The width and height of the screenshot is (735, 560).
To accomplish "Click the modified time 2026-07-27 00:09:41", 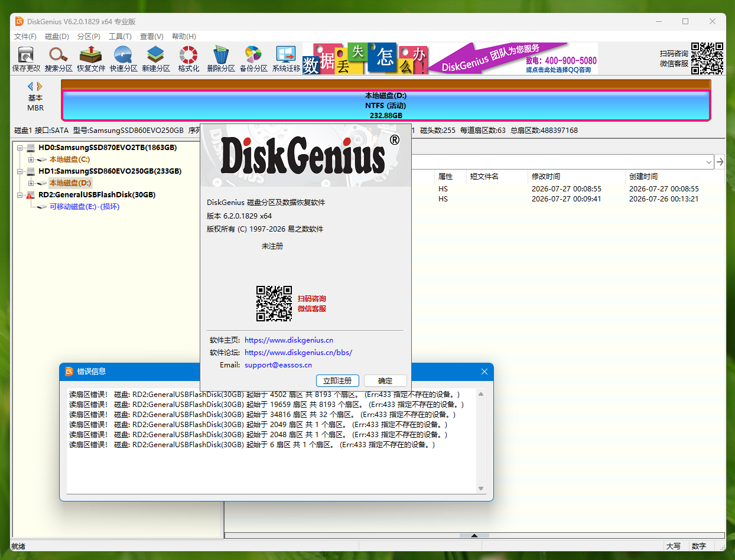I will click(x=567, y=199).
